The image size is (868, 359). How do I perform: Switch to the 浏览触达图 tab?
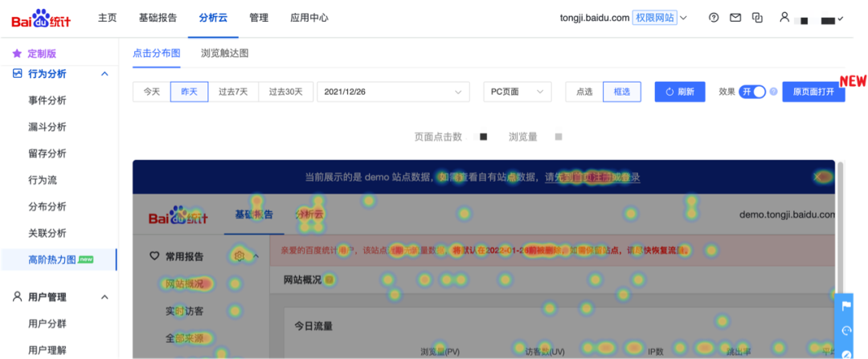pyautogui.click(x=225, y=54)
